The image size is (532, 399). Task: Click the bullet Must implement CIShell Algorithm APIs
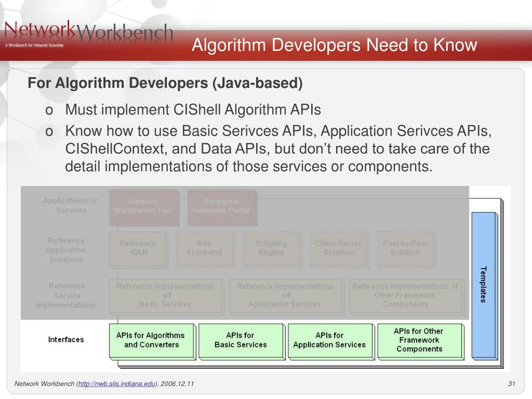pyautogui.click(x=193, y=110)
